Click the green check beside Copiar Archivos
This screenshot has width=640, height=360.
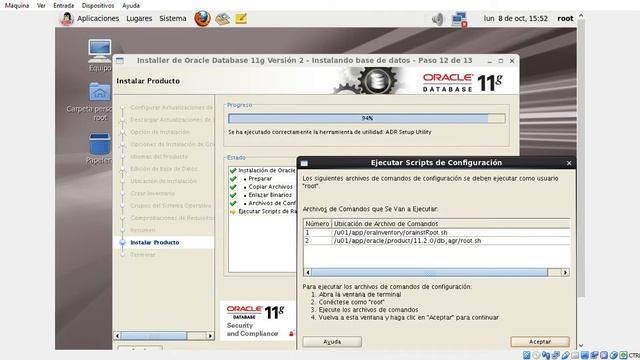(x=233, y=187)
